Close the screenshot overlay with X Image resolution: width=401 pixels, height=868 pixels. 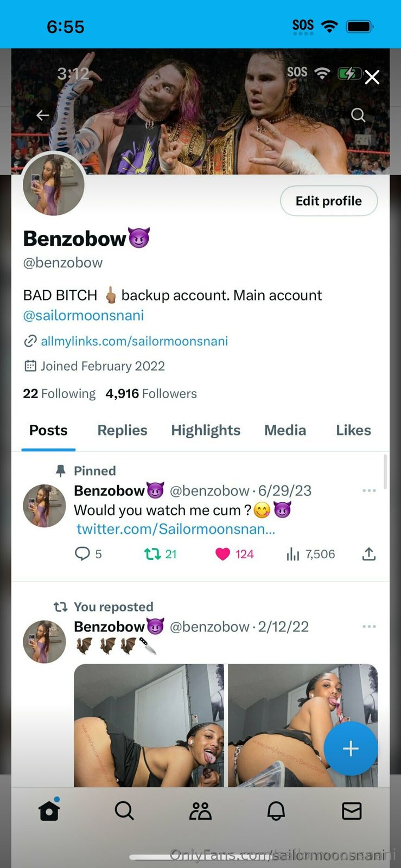coord(372,77)
